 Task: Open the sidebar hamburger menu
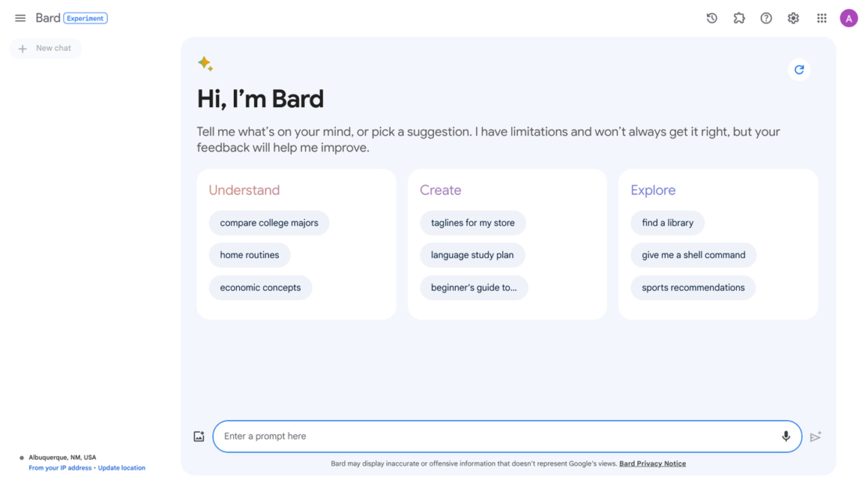[20, 17]
